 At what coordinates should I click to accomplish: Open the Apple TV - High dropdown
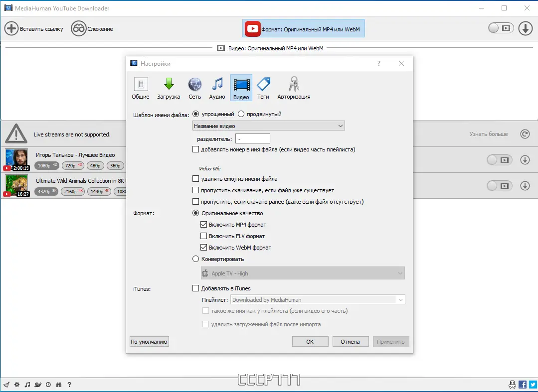(303, 273)
